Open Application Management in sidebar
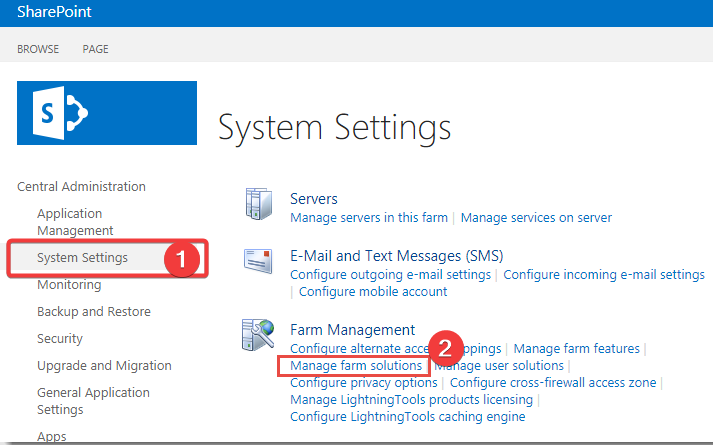Viewport: 713px width, 445px height. (75, 222)
